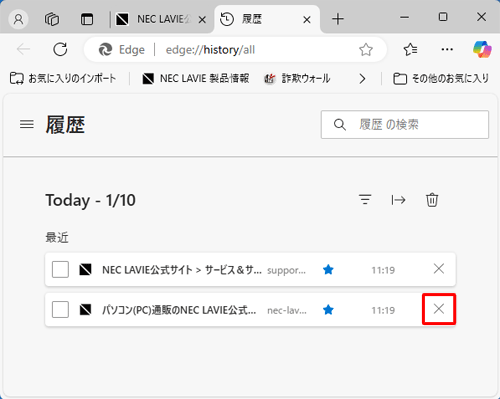Screen dimensions: 500x399
Task: Maximize the Edge window
Action: click(x=443, y=17)
